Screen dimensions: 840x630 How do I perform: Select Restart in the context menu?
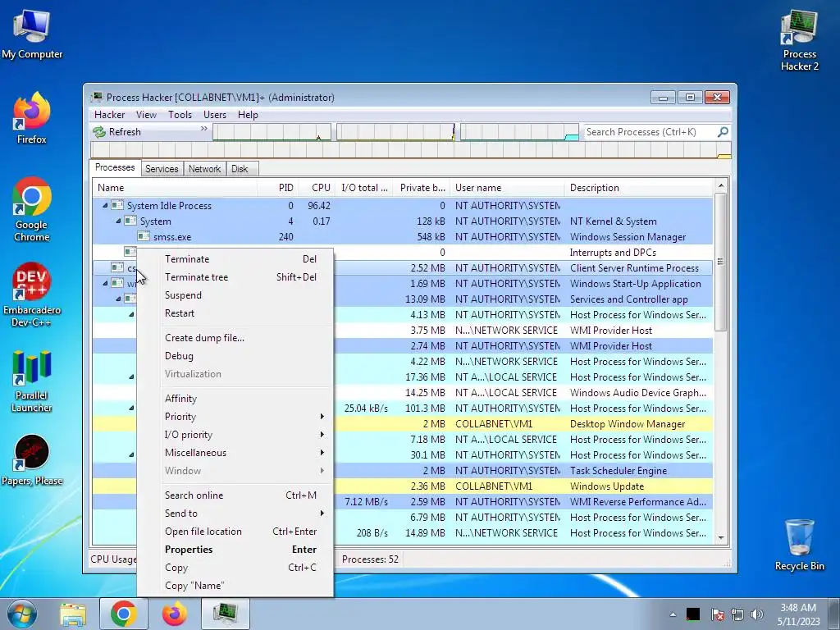coord(235,313)
